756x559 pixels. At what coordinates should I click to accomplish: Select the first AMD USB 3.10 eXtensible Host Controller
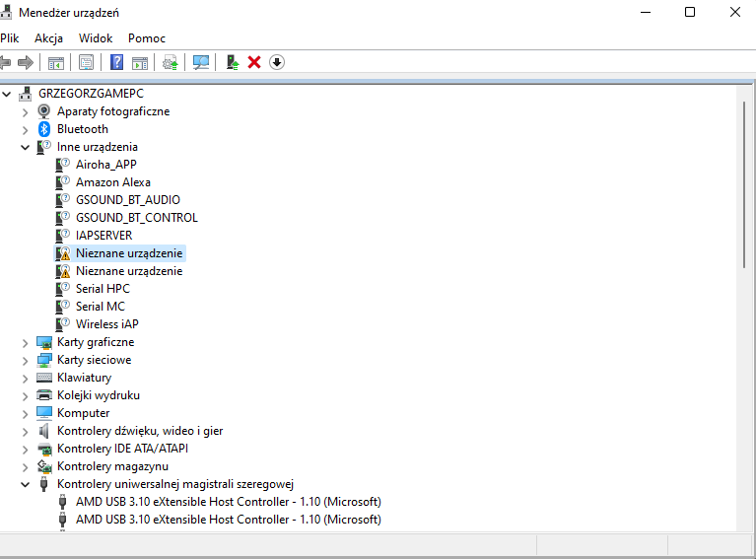(x=228, y=502)
